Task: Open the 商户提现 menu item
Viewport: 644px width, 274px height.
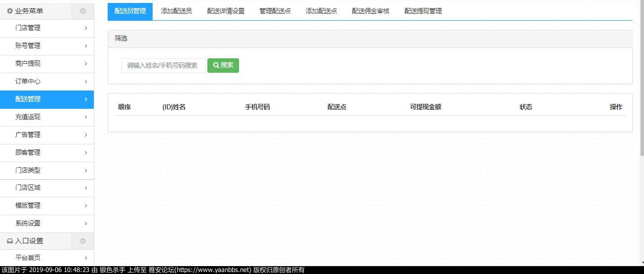Action: (x=47, y=64)
